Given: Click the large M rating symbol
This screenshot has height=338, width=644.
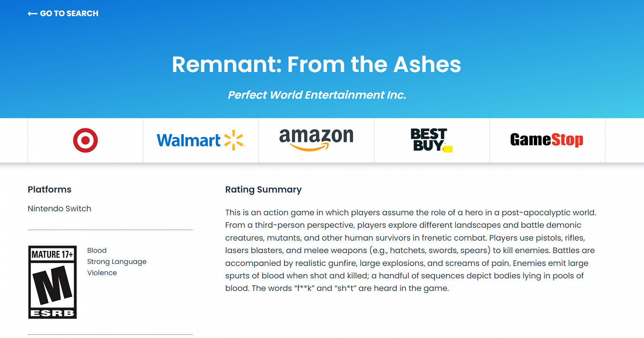Looking at the screenshot, I should [52, 285].
